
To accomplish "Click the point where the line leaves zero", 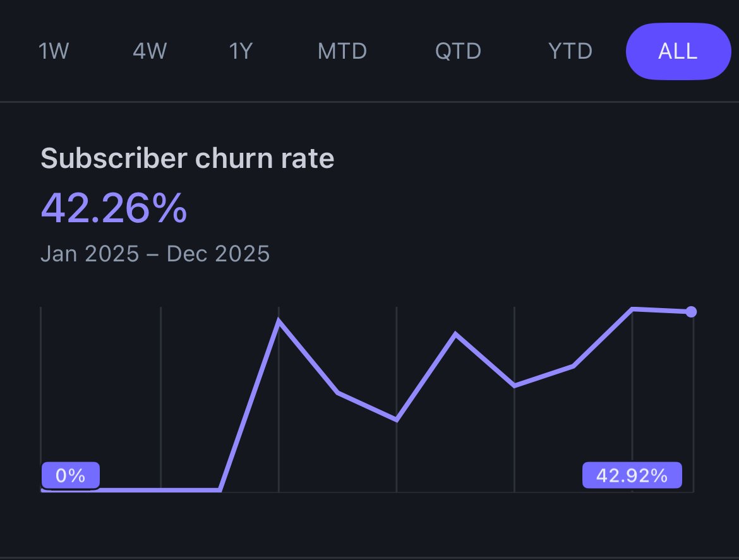I will (x=220, y=490).
